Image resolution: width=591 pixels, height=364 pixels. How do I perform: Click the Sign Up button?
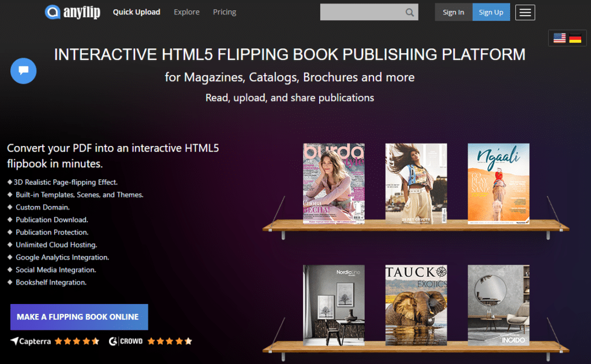click(x=491, y=12)
